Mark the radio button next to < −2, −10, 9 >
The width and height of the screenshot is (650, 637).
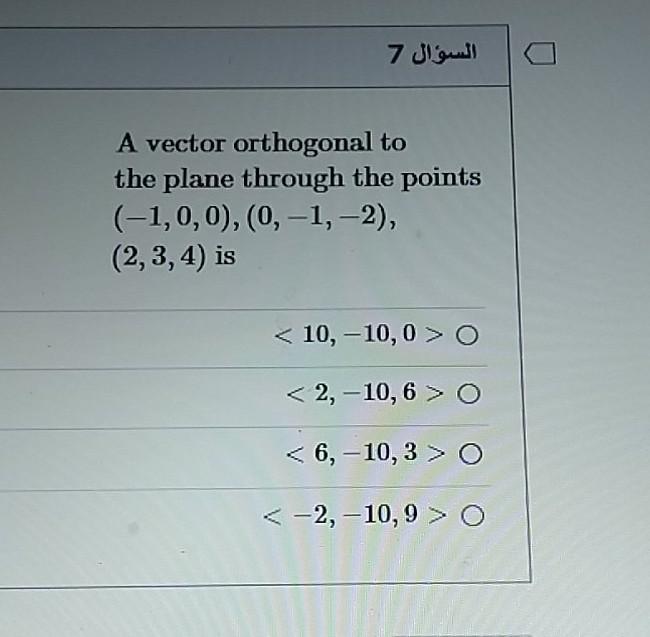(473, 516)
